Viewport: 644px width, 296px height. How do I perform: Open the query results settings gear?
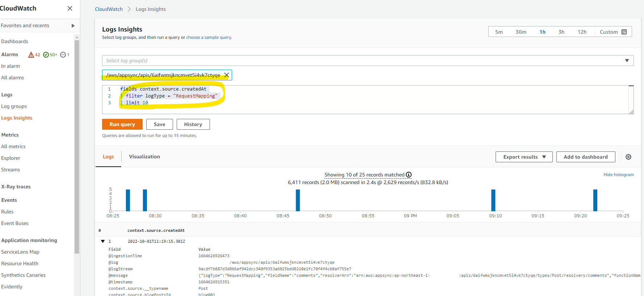(628, 157)
